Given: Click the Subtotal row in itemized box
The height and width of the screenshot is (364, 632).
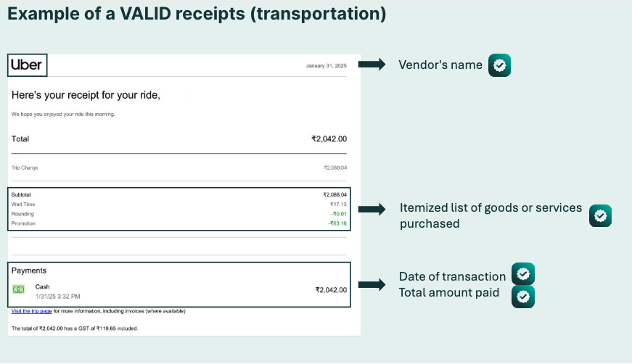Looking at the screenshot, I should 179,194.
